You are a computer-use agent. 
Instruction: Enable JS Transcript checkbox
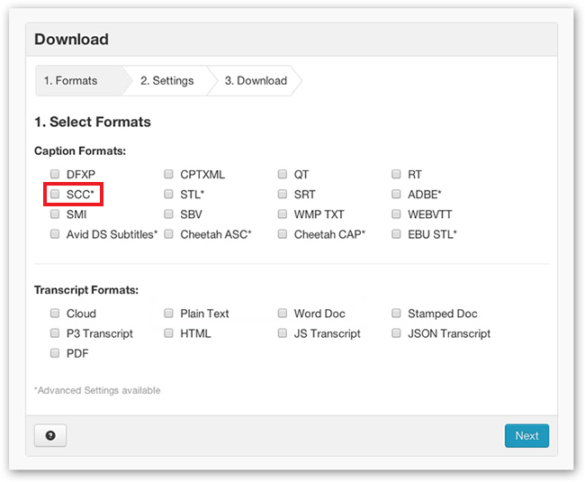coord(282,333)
